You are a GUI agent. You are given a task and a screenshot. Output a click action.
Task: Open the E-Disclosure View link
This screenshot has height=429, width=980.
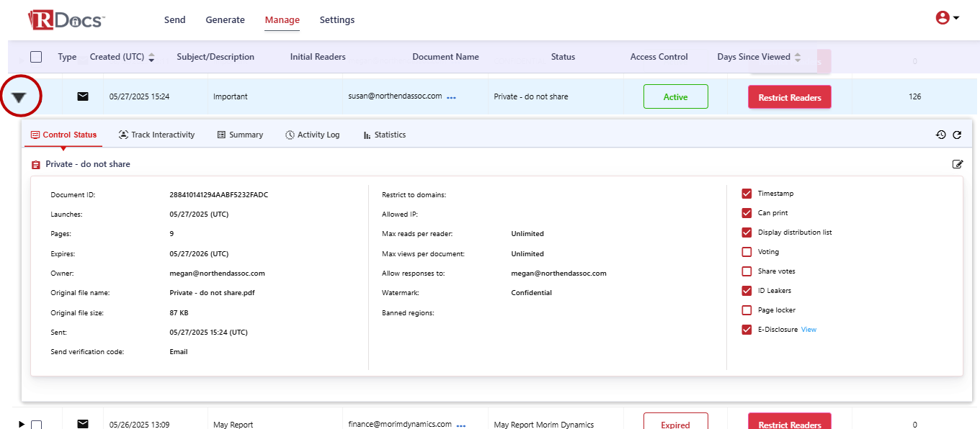point(808,330)
